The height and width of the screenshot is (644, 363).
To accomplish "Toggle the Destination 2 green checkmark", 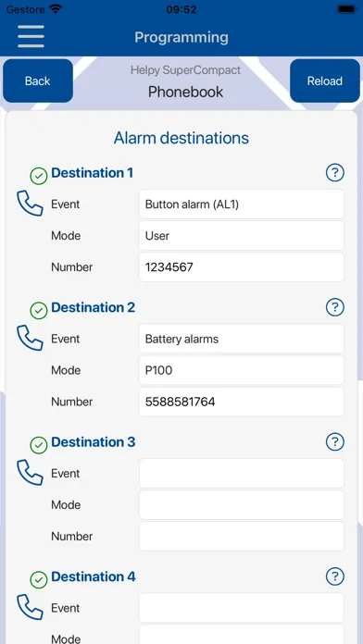I will click(39, 311).
